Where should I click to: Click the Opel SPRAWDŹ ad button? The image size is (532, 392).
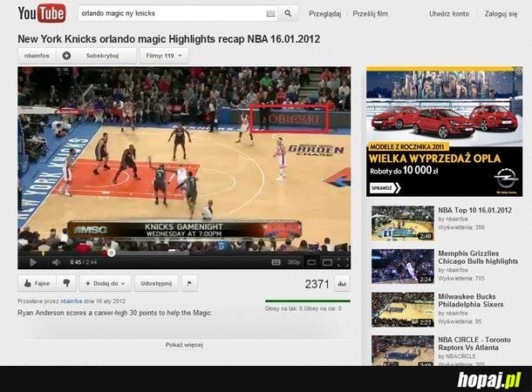385,187
